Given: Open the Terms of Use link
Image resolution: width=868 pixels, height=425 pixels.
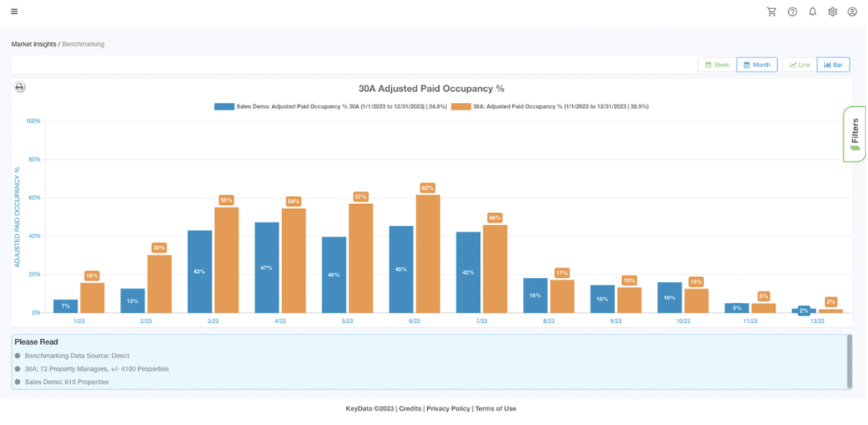Looking at the screenshot, I should tap(494, 408).
